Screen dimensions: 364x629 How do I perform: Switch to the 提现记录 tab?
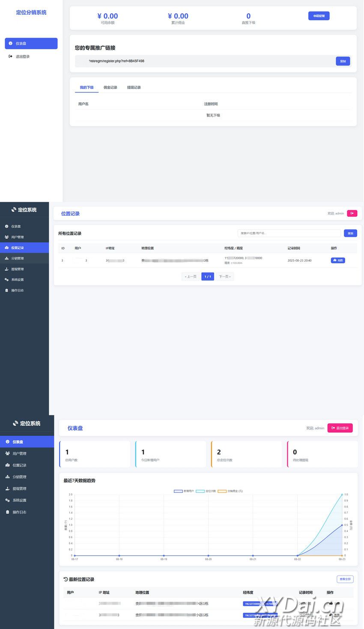[x=134, y=87]
